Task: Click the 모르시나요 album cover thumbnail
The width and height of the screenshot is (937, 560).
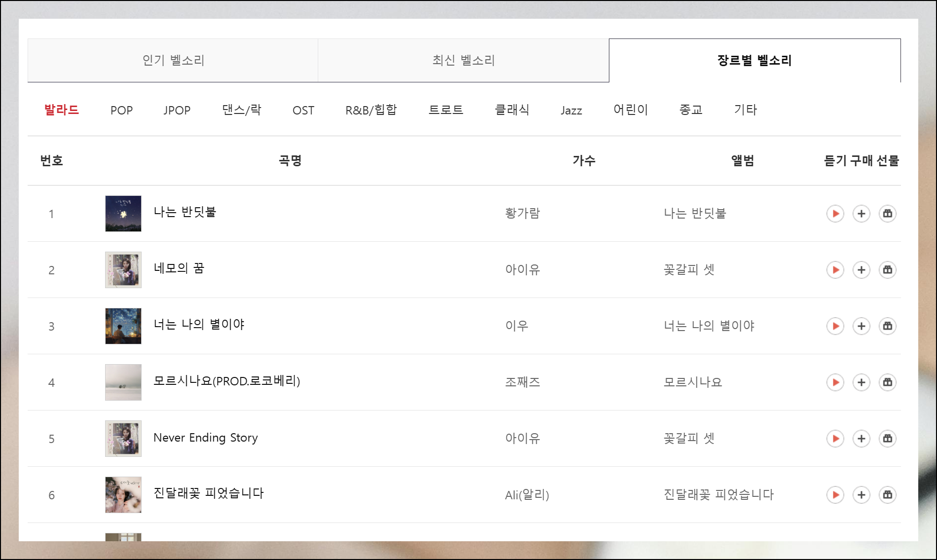Action: 123,382
